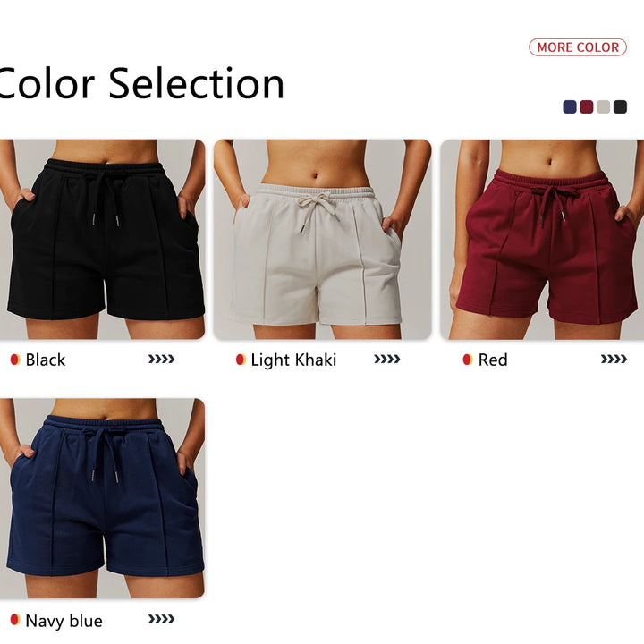Select the navy blue color swatch
Screen dimensions: 644x644
pyautogui.click(x=570, y=106)
